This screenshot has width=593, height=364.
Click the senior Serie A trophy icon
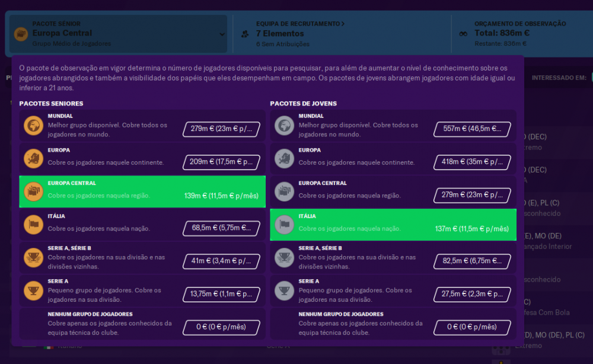point(33,290)
